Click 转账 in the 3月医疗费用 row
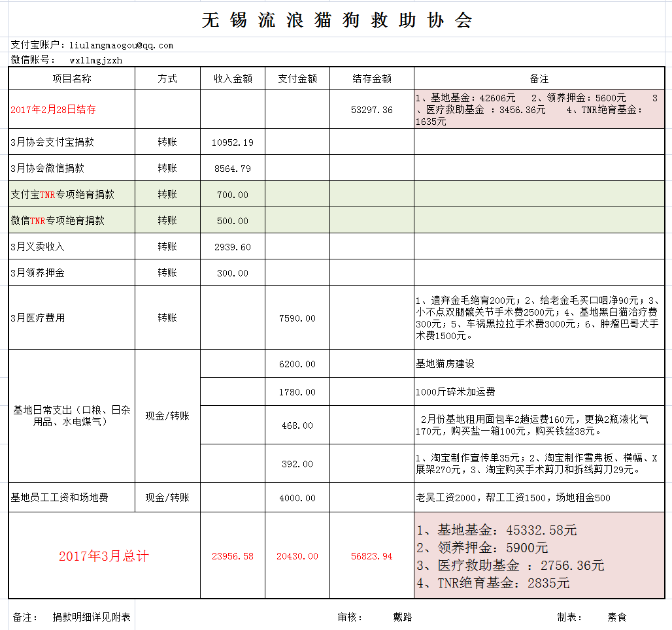Image resolution: width=672 pixels, height=630 pixels. point(167,318)
